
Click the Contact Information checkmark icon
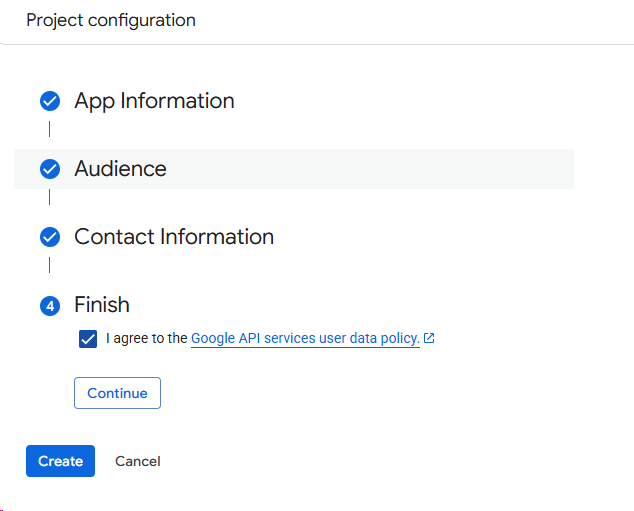click(50, 237)
